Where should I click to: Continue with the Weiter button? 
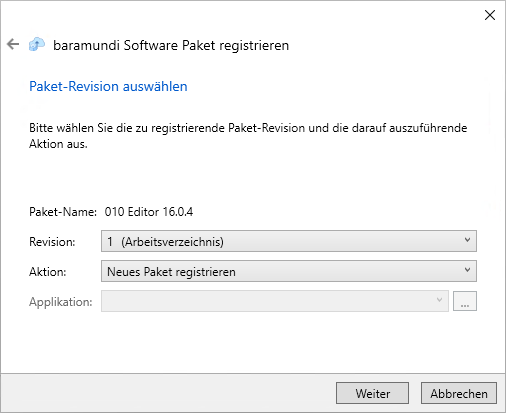coord(372,393)
